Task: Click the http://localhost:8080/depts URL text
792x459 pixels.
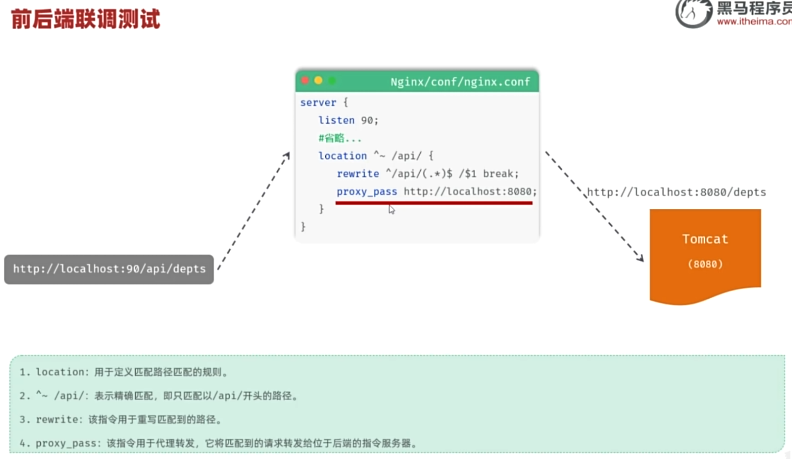Action: pos(676,192)
